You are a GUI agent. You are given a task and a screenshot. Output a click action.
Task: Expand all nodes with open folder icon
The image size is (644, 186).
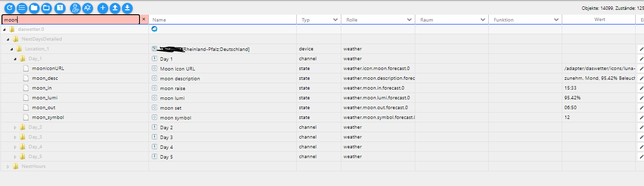(46, 7)
